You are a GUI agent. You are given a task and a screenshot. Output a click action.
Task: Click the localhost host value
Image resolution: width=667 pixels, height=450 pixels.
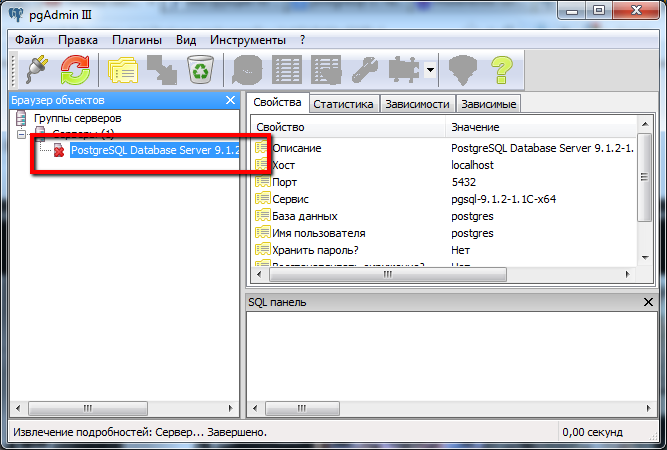click(472, 165)
